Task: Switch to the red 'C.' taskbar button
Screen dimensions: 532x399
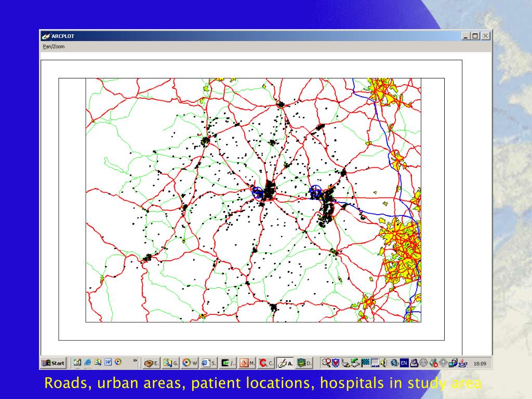Action: [x=266, y=363]
